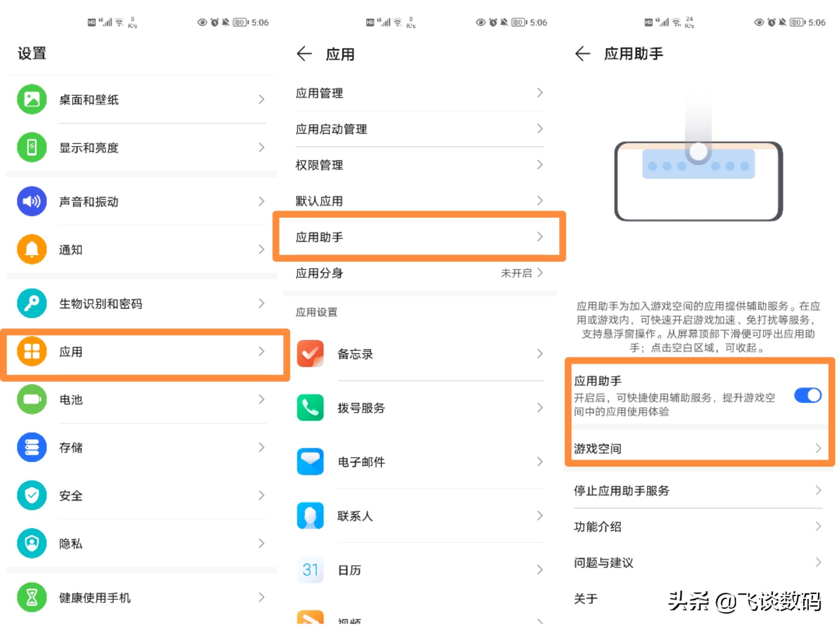
Task: Open 桌面和壁纸 settings via wallpaper icon
Action: coord(32,100)
